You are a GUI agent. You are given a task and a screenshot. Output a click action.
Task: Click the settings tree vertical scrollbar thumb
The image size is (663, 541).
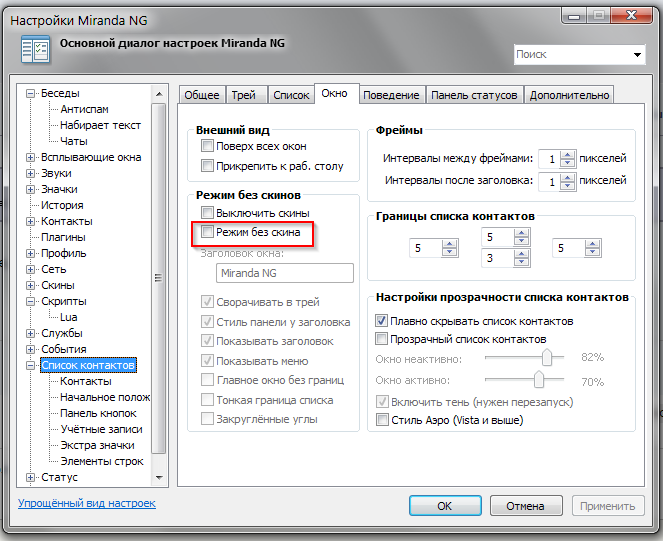pos(158,278)
